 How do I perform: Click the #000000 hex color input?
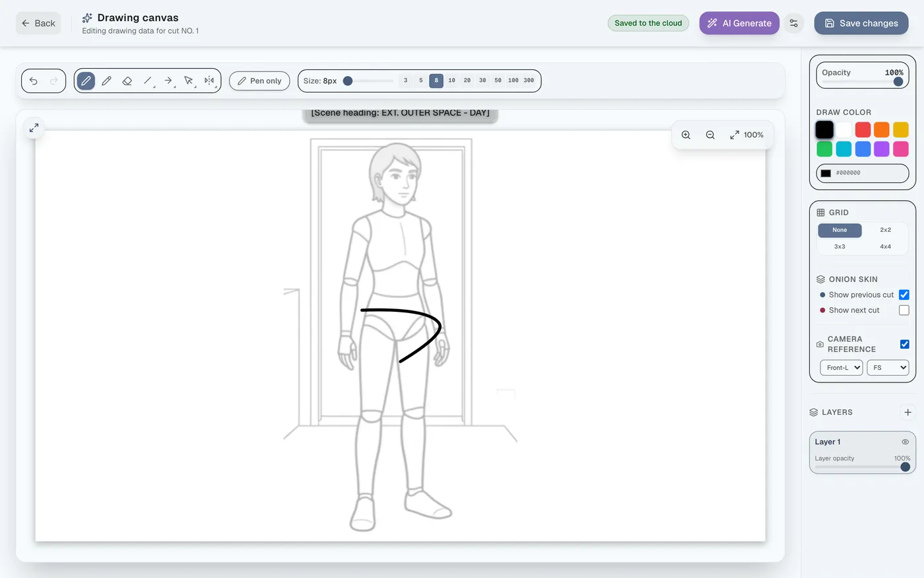tap(863, 173)
